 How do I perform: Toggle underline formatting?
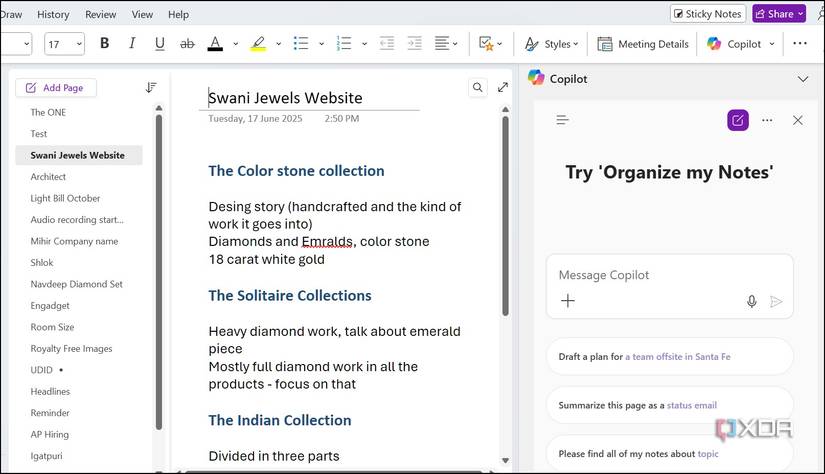(160, 44)
